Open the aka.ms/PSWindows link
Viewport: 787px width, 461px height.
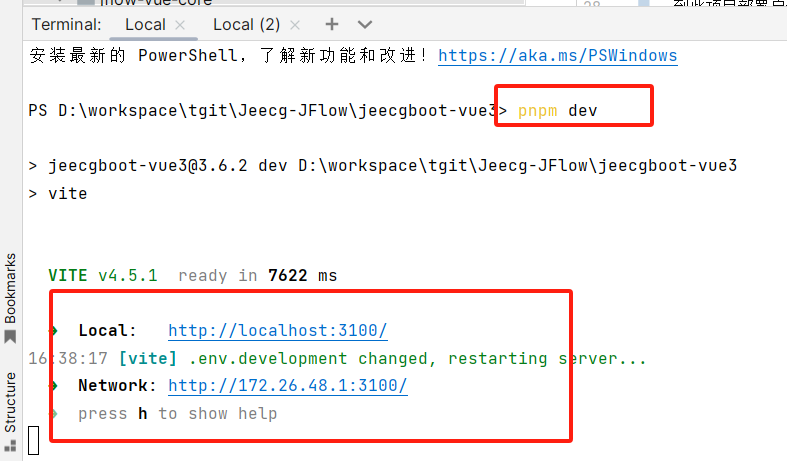[557, 56]
